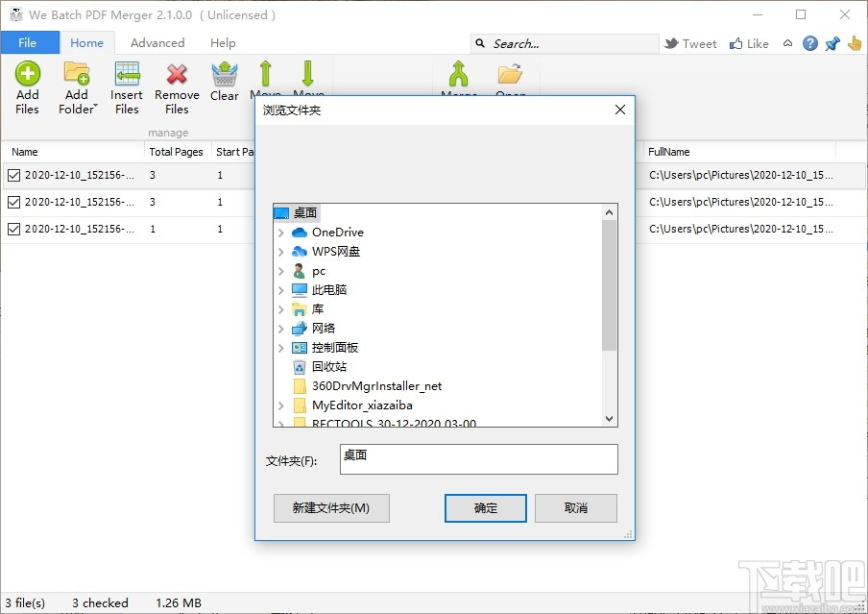Screen dimensions: 868x614
Task: Uncheck the last PDF entry in the list
Action: [x=12, y=229]
